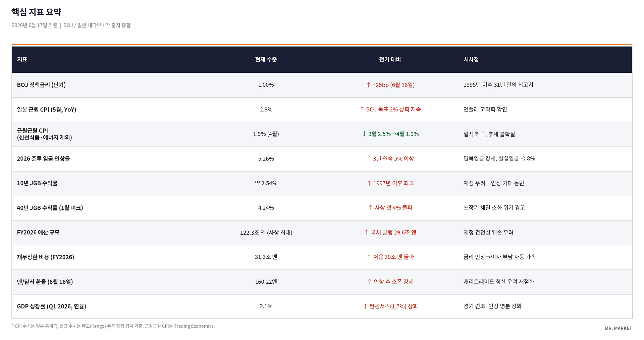Click the green down arrow in 근원근원 CPI row
The image size is (644, 340).
point(364,134)
